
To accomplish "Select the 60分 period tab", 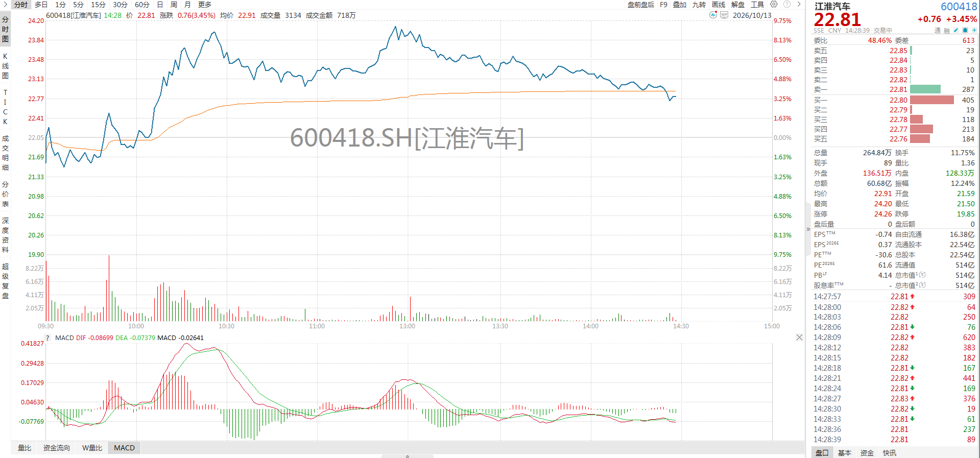I will click(x=142, y=5).
